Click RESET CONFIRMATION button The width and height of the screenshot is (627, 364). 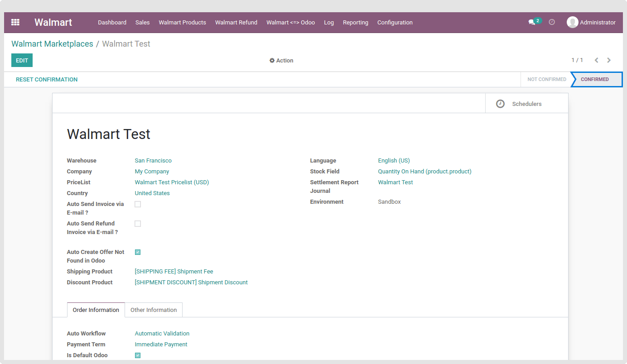(x=47, y=79)
